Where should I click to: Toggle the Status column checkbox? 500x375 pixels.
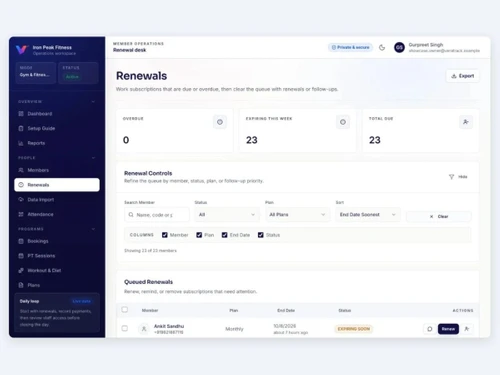click(x=261, y=235)
